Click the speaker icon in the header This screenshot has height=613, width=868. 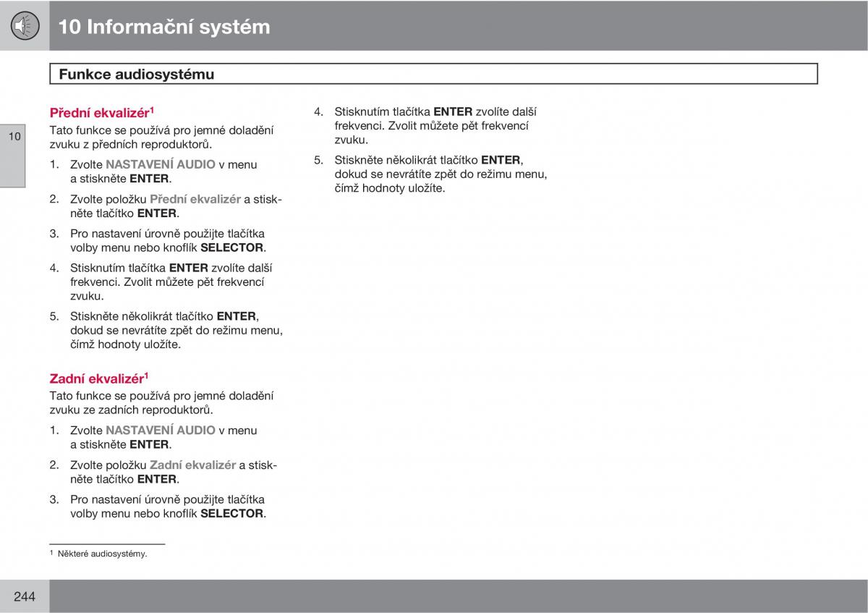coord(25,25)
